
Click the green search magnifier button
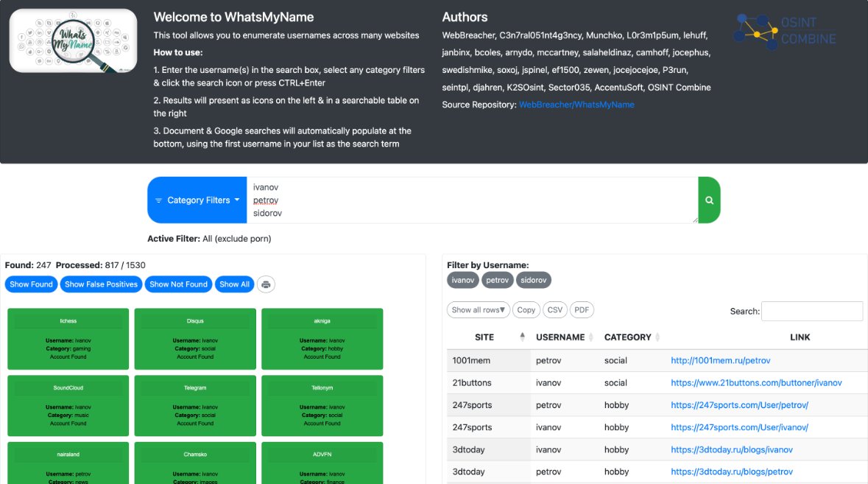pyautogui.click(x=709, y=200)
